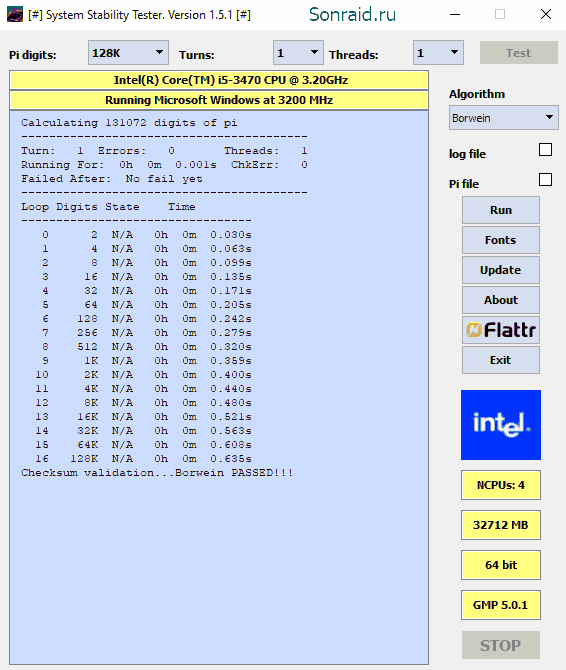Click the Update button
Viewport: 566px width, 670px height.
(501, 270)
